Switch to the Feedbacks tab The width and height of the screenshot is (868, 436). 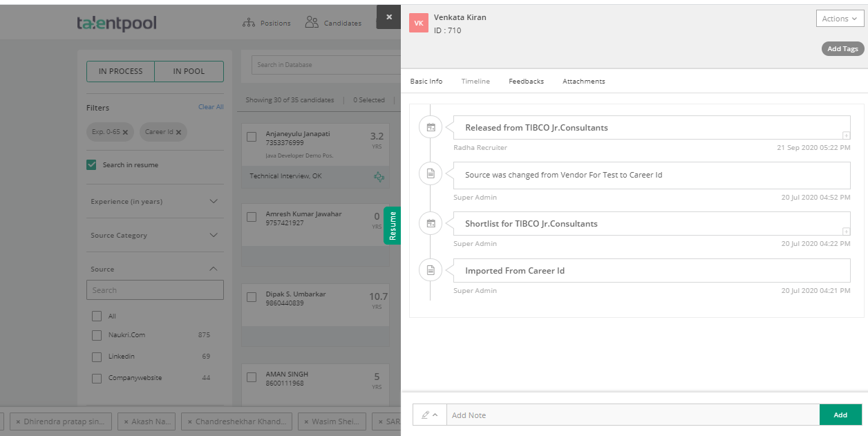(x=526, y=81)
